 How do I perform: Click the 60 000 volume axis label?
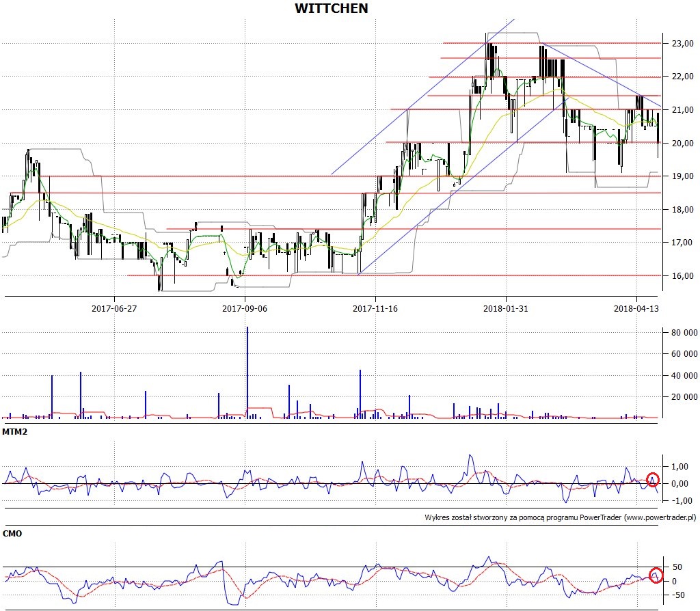[684, 354]
